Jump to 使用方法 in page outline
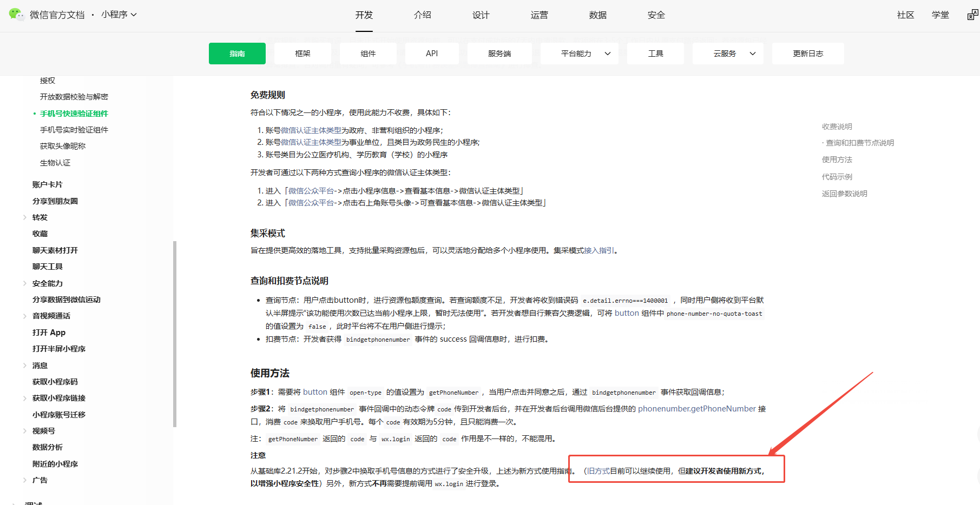This screenshot has width=980, height=505. pyautogui.click(x=837, y=160)
